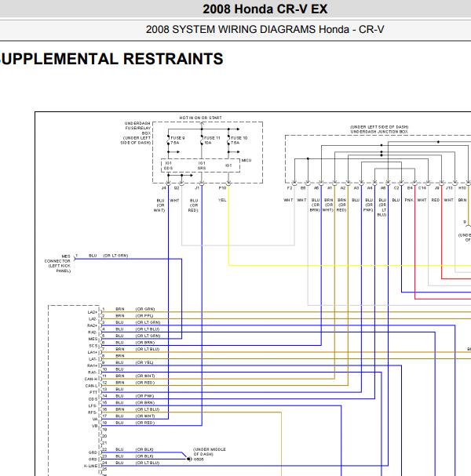Click the "PTT" terminal label

[x=93, y=393]
